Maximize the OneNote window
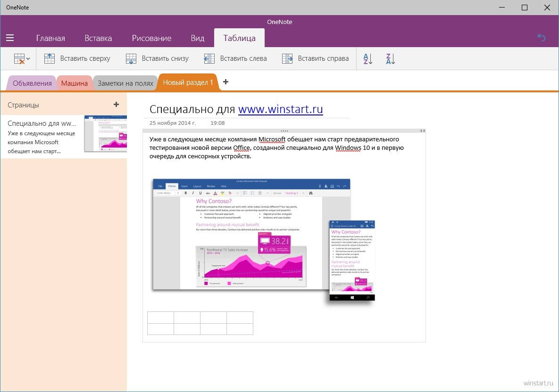Screen dimensions: 559x392 tap(525, 7)
